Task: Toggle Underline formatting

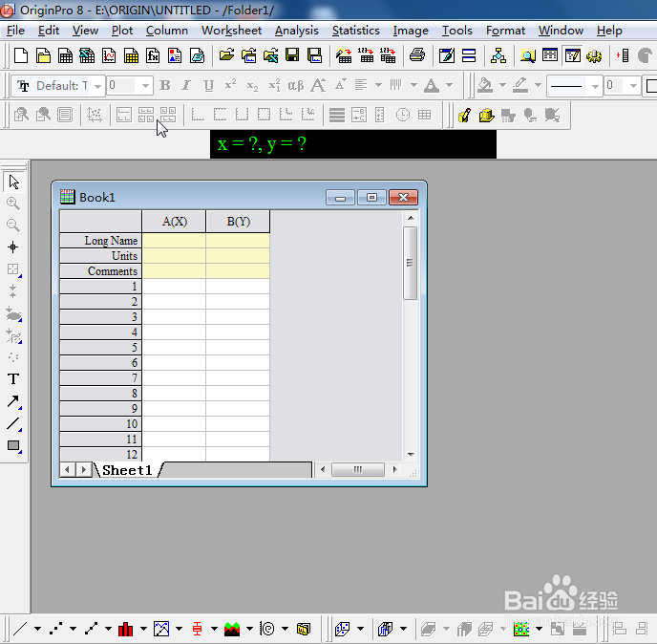Action: click(209, 86)
